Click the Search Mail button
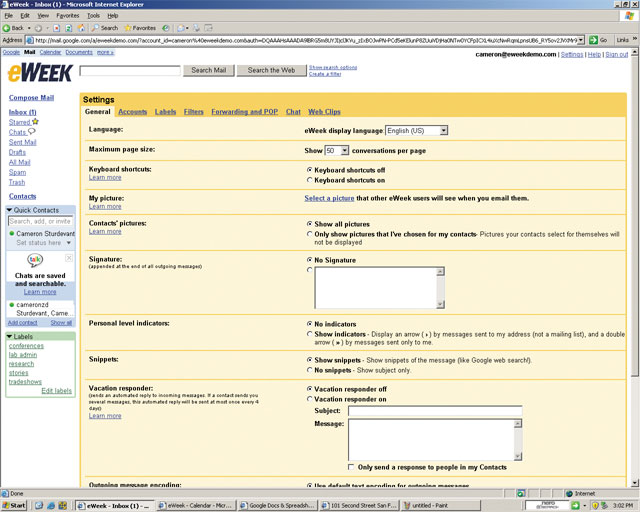 coord(209,70)
